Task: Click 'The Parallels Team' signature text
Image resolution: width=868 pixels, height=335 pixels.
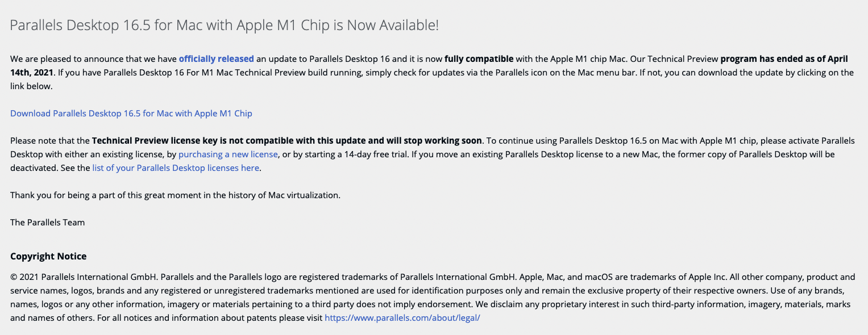Action: 47,222
